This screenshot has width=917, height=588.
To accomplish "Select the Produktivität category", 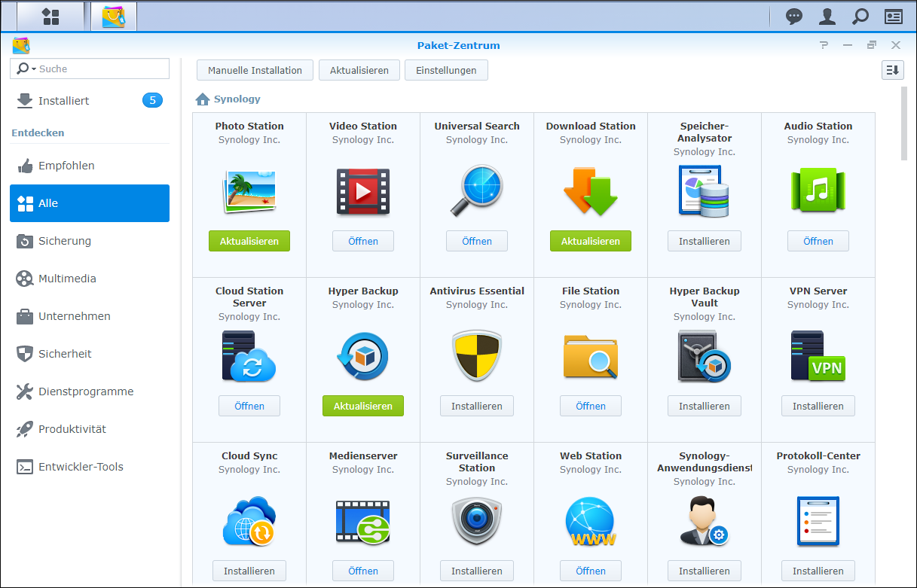I will pos(90,429).
